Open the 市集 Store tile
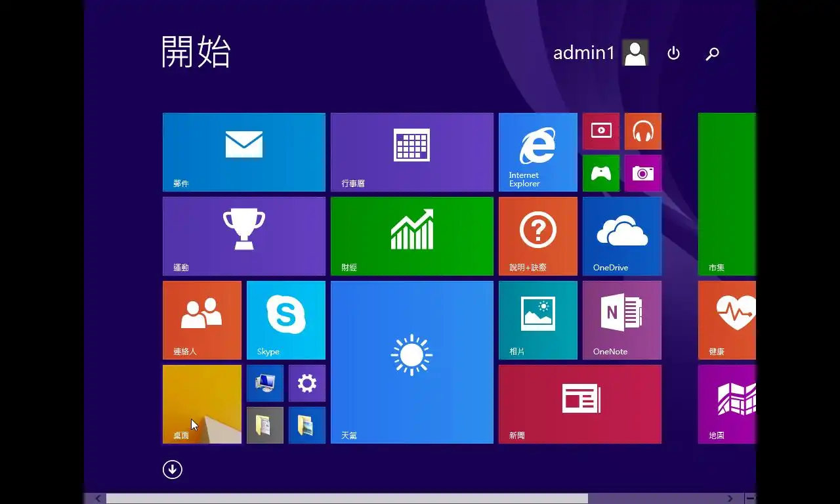840x504 pixels. click(x=727, y=194)
